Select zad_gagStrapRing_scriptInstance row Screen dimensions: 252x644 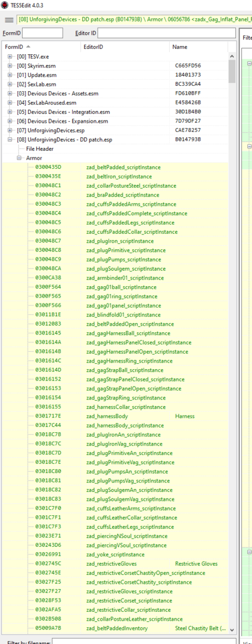pos(115,398)
